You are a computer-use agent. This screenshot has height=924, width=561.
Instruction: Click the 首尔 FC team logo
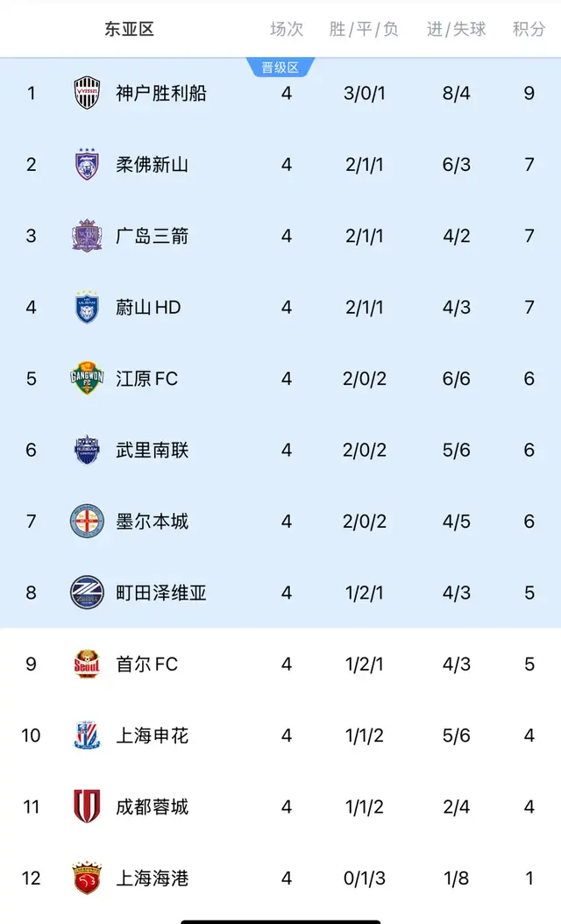[87, 665]
